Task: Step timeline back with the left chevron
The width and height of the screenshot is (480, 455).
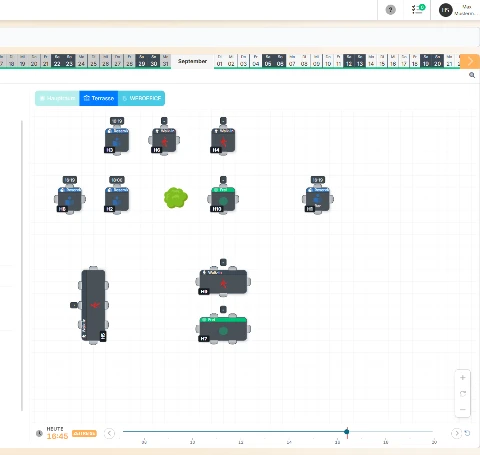Action: pyautogui.click(x=109, y=433)
